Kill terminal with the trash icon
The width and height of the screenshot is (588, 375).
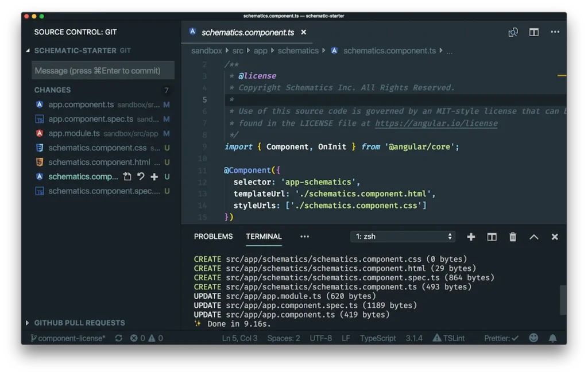(513, 237)
